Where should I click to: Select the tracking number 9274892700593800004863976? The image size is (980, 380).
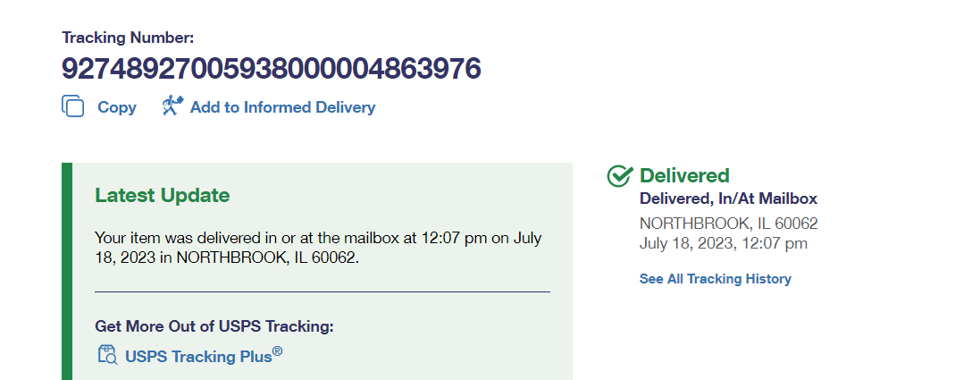pos(272,68)
